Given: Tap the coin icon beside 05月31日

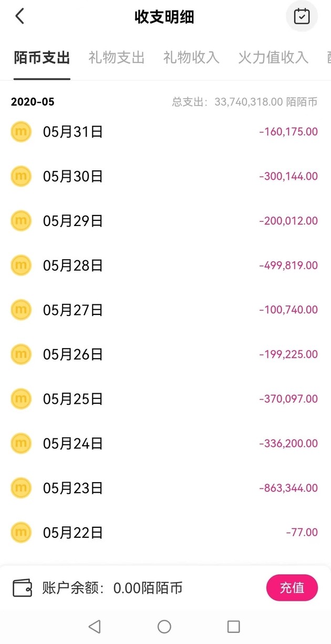Looking at the screenshot, I should click(20, 131).
